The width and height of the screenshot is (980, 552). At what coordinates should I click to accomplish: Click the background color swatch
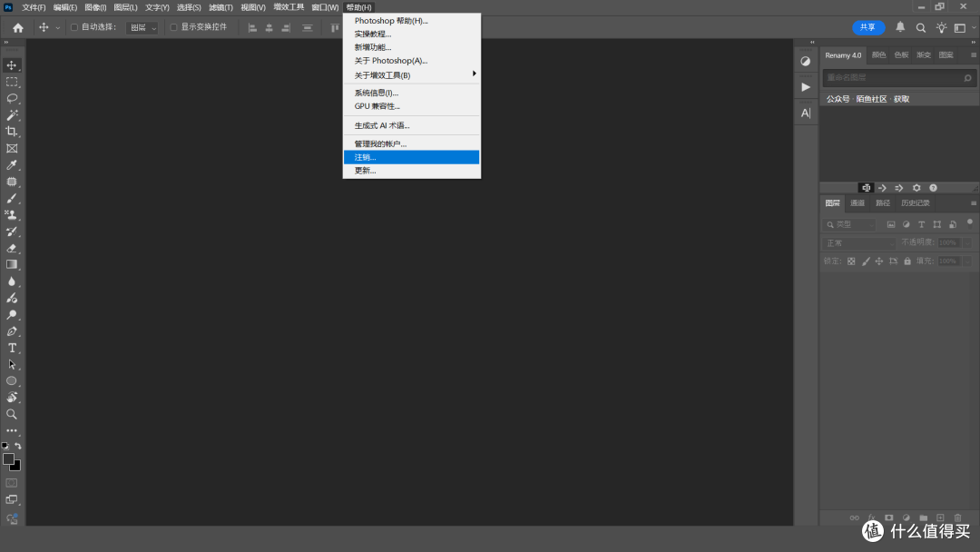(x=17, y=467)
